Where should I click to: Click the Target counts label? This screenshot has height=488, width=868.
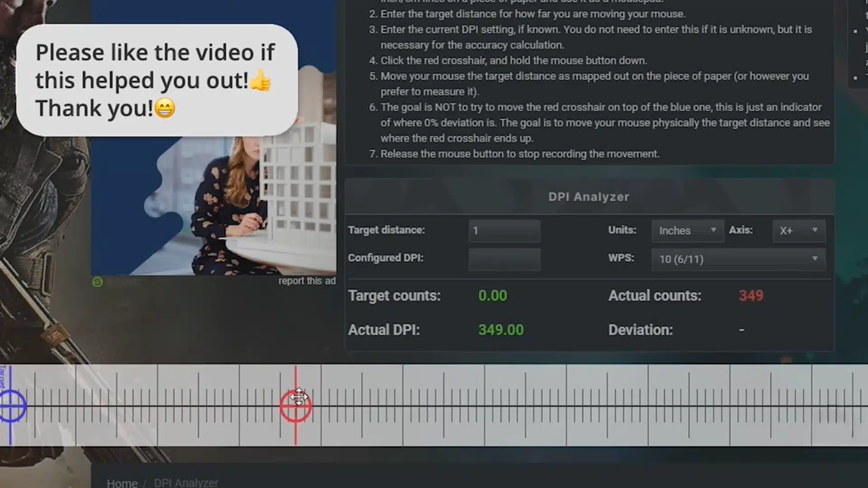(394, 296)
